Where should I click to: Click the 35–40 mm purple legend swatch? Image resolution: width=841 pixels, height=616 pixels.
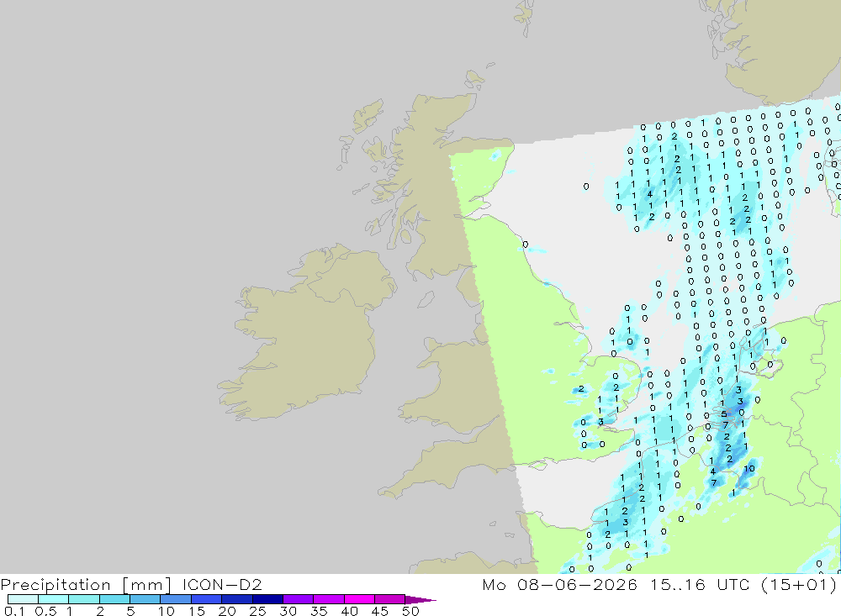pyautogui.click(x=328, y=599)
